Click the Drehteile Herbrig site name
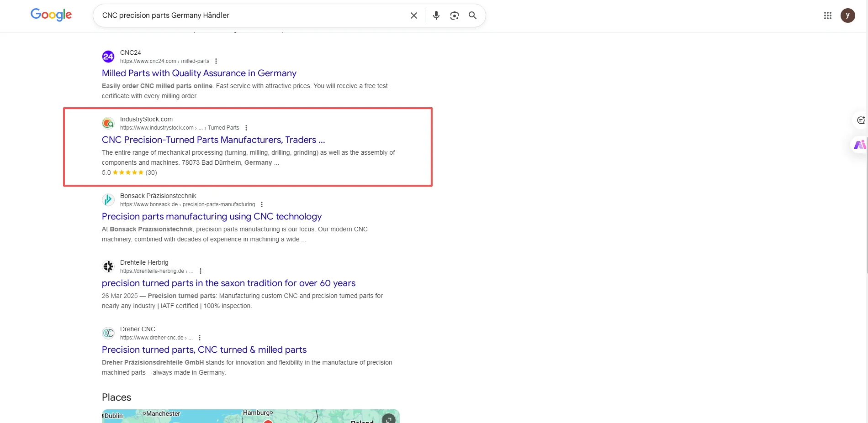The image size is (868, 423). pos(144,262)
